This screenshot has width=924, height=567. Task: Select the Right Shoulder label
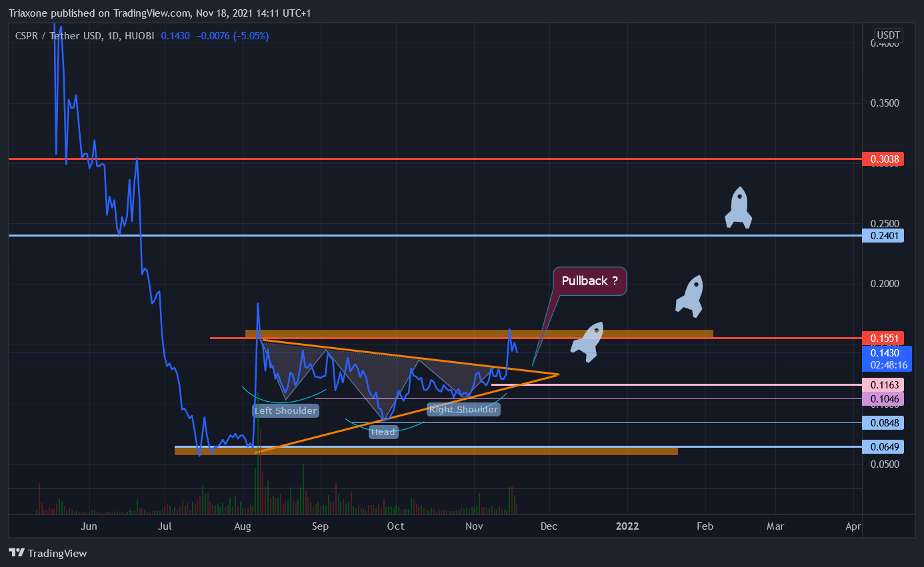pos(463,409)
